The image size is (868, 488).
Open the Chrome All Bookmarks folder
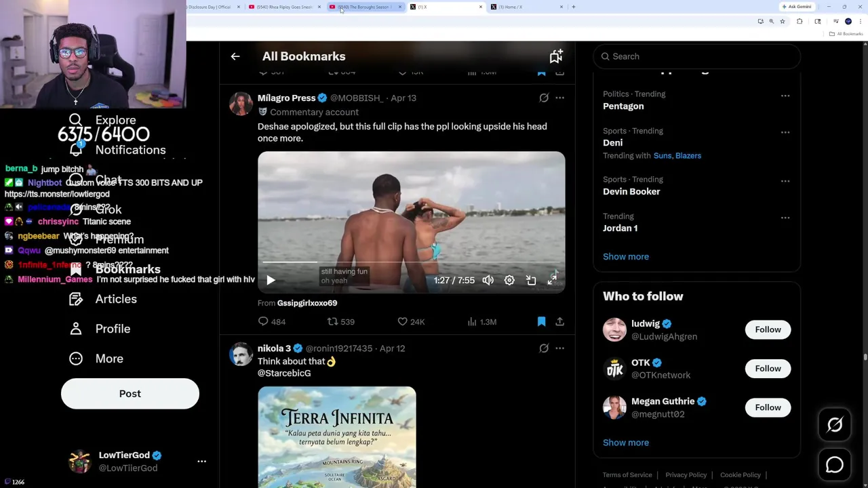click(x=846, y=34)
